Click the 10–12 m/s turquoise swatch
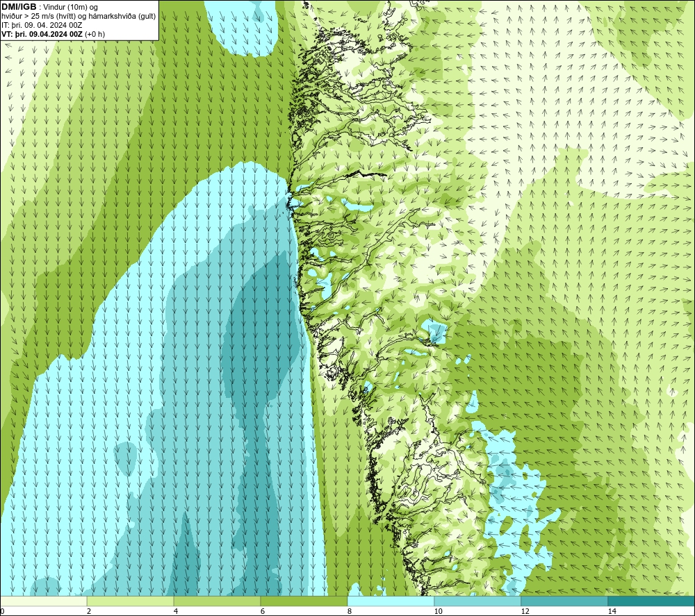 tap(478, 601)
